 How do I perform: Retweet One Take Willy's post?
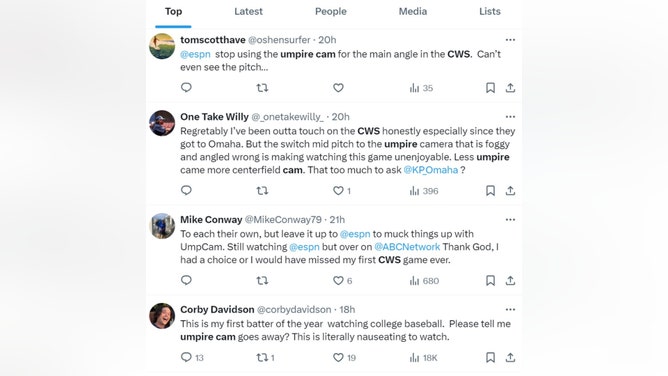262,190
